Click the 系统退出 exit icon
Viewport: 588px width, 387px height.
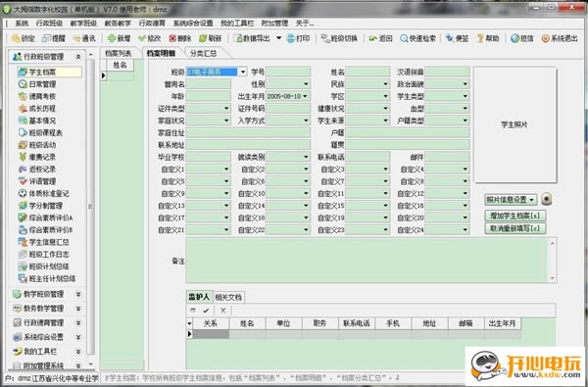[x=545, y=38]
